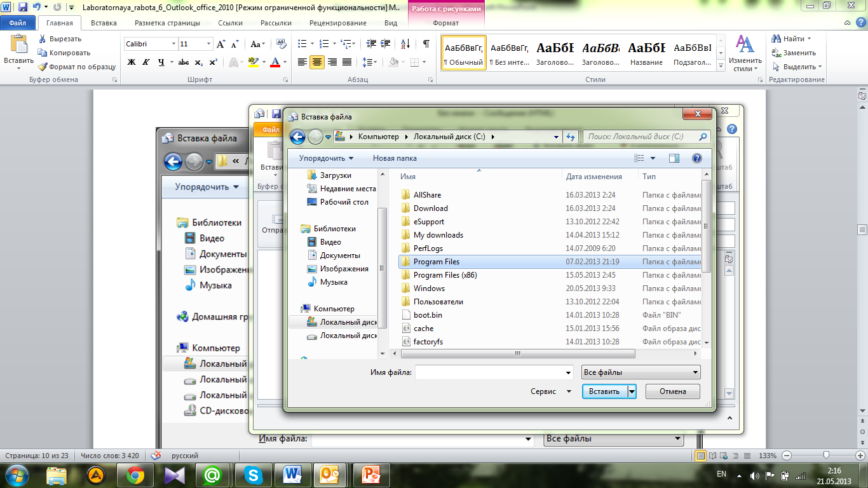Open the font size 11 dropdown
Screen dimensions: 868x488
tap(208, 44)
